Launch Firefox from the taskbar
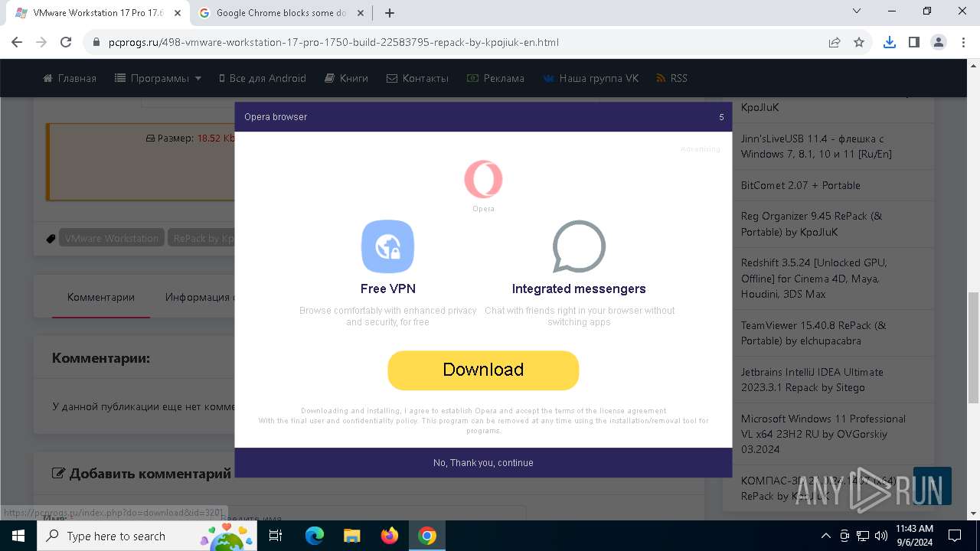 (x=390, y=536)
